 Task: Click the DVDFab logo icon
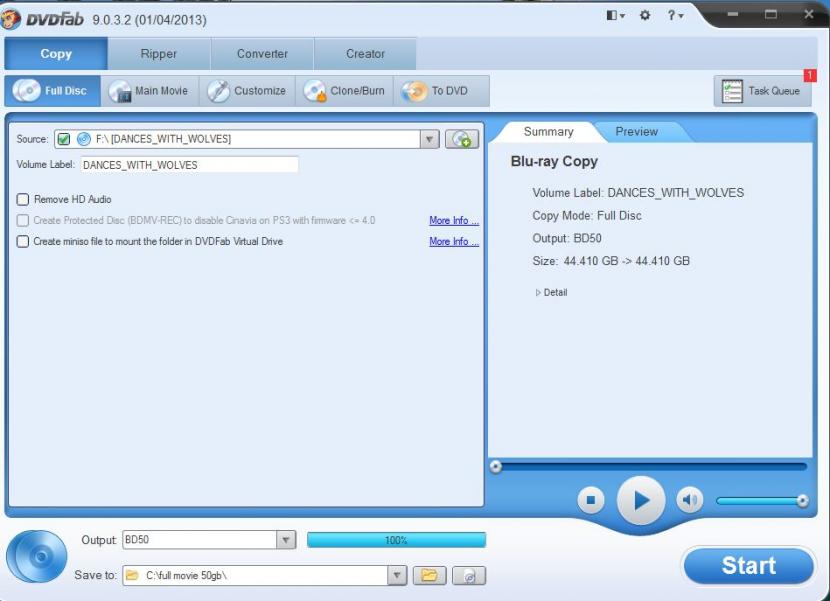point(11,20)
